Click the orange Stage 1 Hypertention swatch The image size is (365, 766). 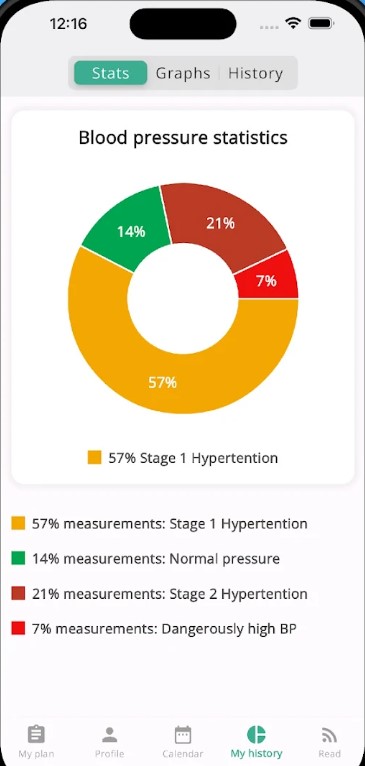(x=18, y=524)
